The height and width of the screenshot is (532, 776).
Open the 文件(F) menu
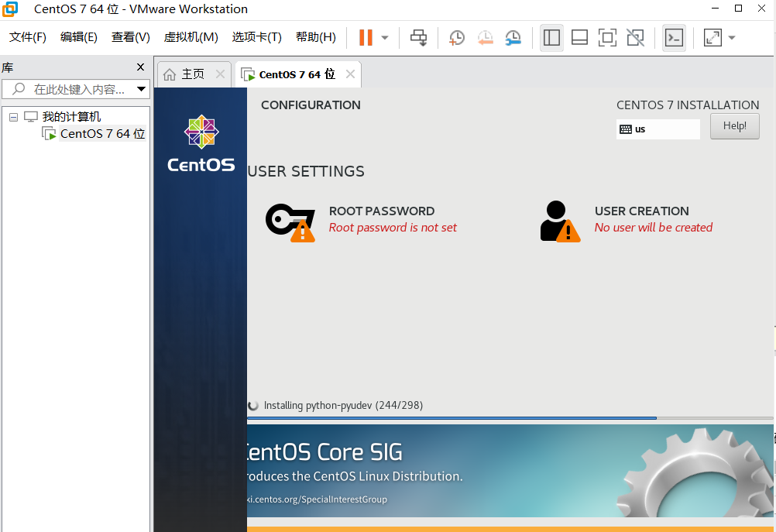[28, 37]
